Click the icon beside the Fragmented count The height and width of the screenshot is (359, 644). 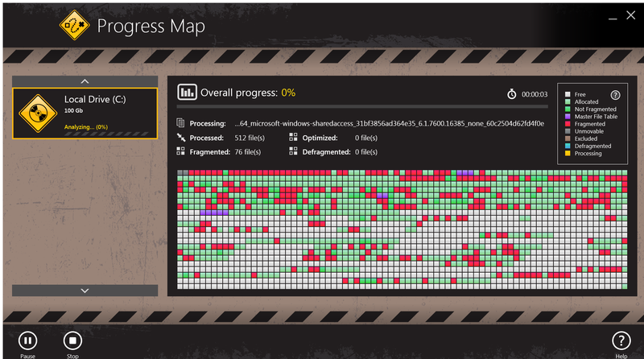(x=181, y=151)
